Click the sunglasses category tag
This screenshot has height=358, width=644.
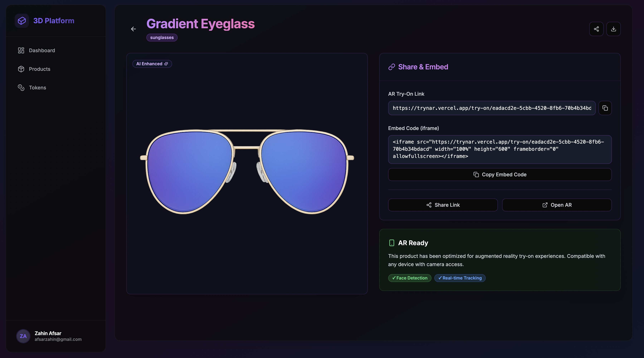162,38
